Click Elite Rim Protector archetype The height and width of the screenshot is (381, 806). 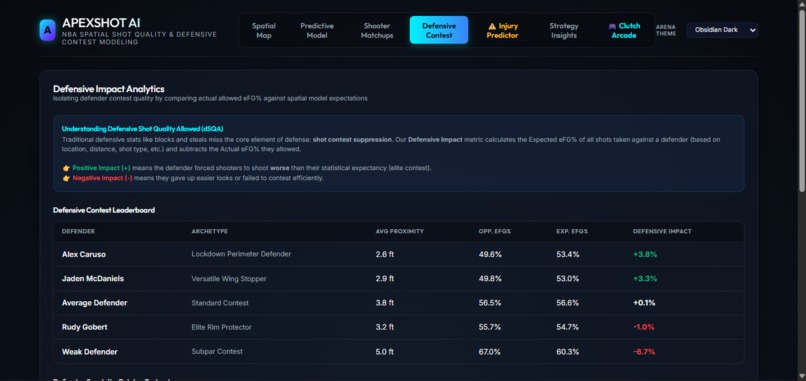222,327
